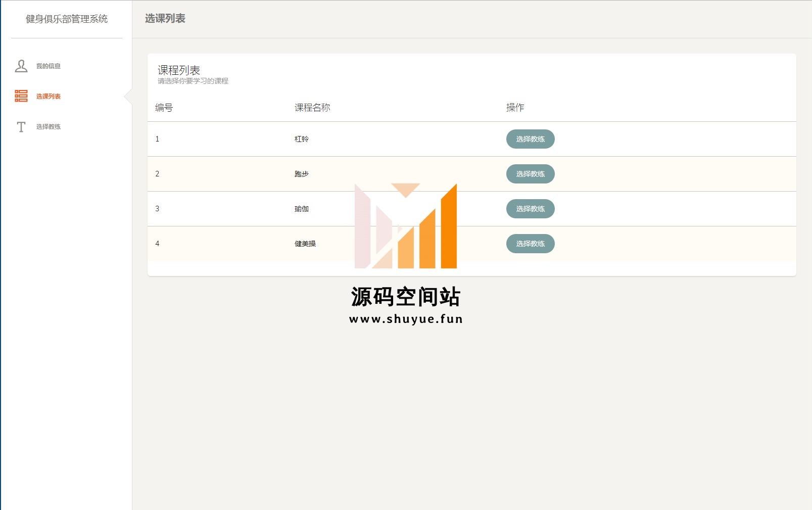812x510 pixels.
Task: Select course name 杠铃
Action: tap(302, 139)
